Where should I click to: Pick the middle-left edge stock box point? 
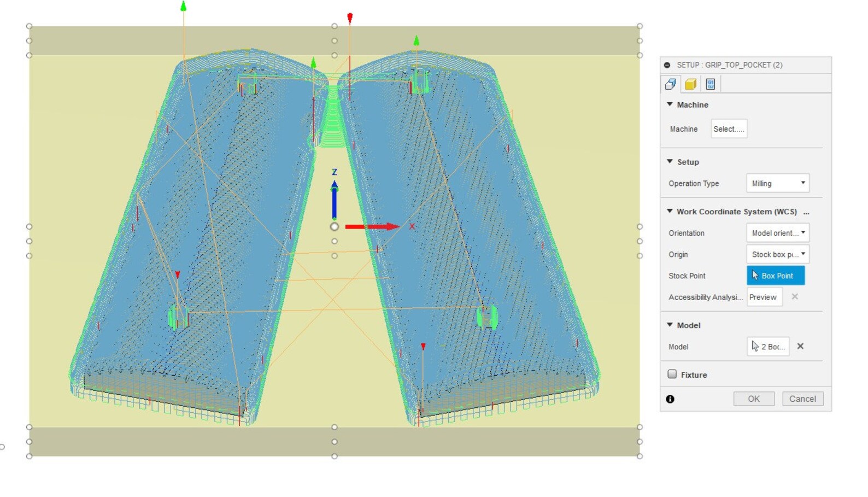tap(29, 241)
